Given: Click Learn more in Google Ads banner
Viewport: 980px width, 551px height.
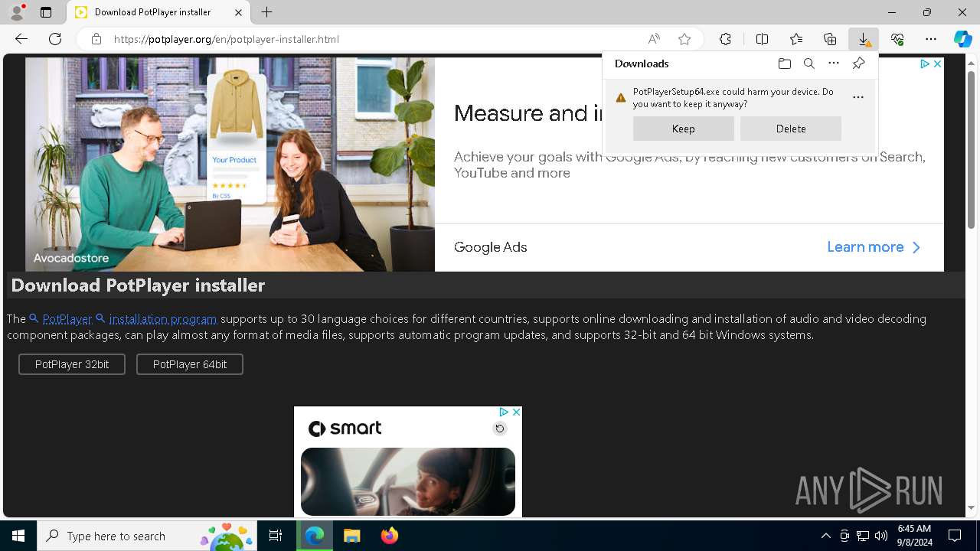Looking at the screenshot, I should click(x=874, y=247).
